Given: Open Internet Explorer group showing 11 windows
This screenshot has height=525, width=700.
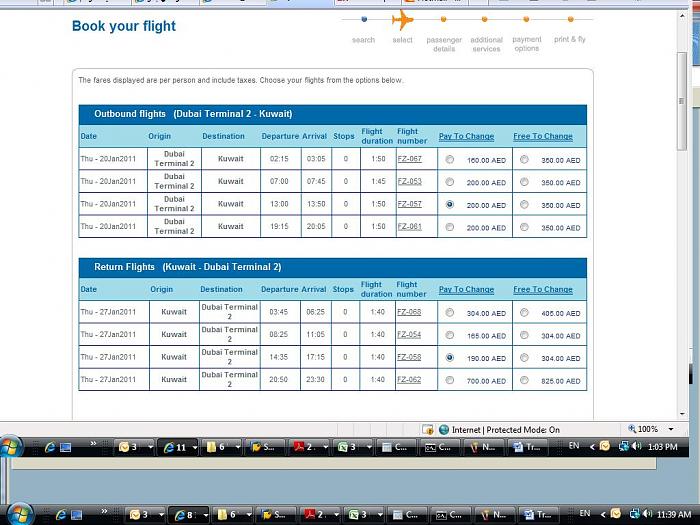Looking at the screenshot, I should click(x=179, y=446).
